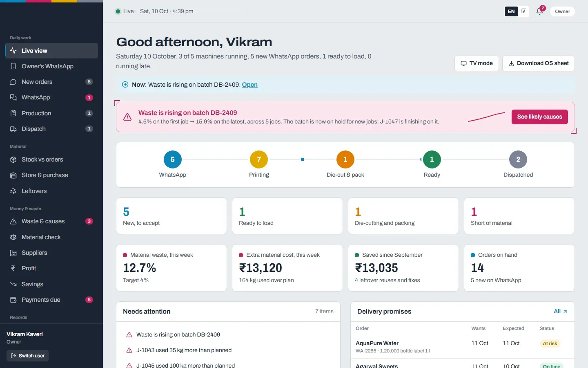View All delivery promises
The width and height of the screenshot is (588, 368).
pyautogui.click(x=560, y=312)
